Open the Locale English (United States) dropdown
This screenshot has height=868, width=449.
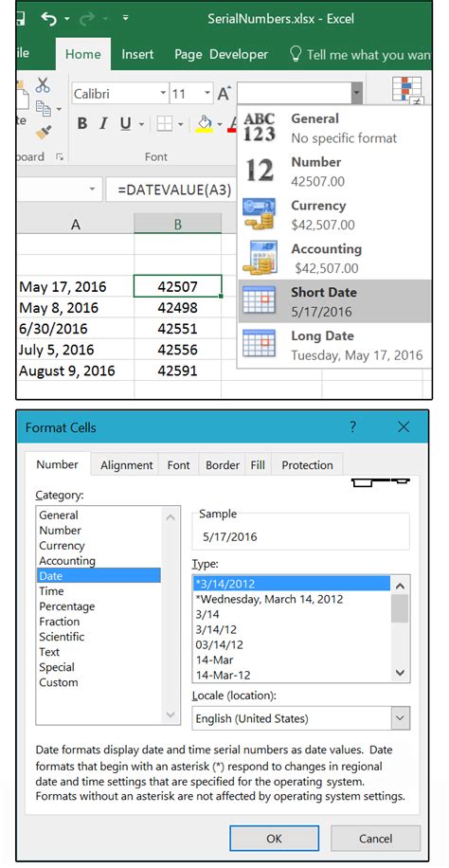(x=400, y=718)
